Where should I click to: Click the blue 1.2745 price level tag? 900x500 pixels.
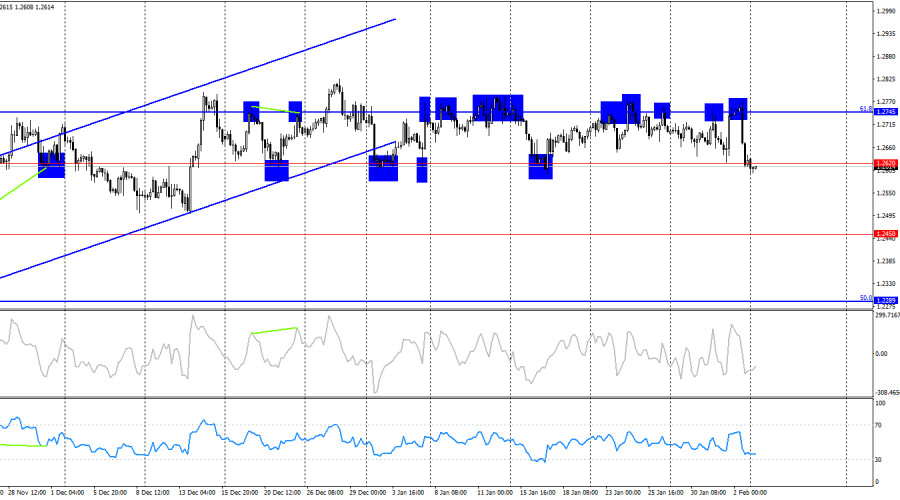[885, 112]
